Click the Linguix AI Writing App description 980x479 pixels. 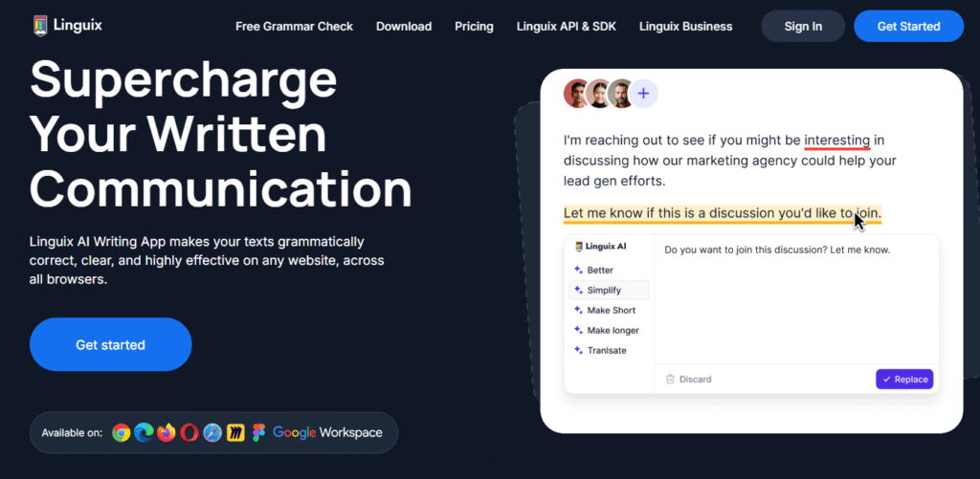[207, 260]
